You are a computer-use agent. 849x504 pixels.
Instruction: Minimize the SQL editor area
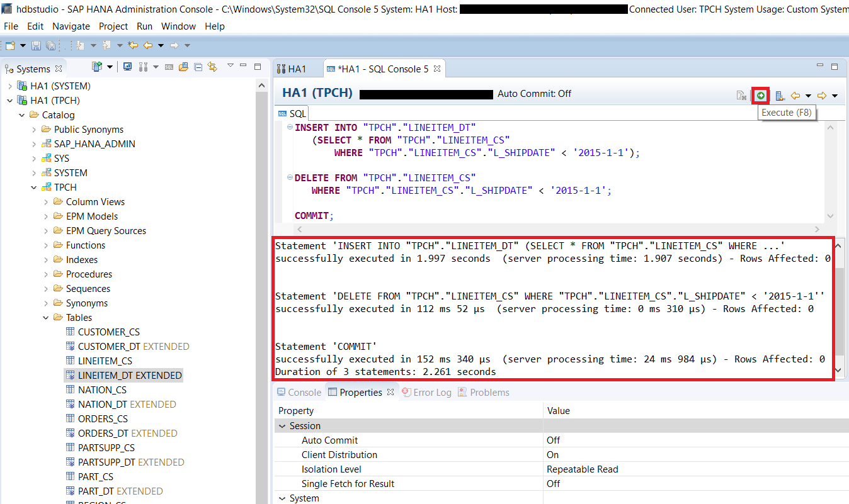point(820,66)
